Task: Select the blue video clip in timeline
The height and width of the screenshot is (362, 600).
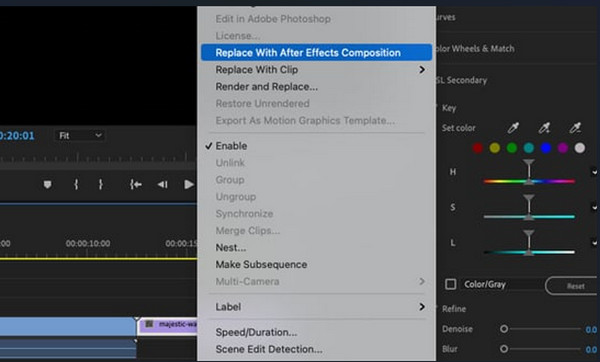Action: point(68,326)
